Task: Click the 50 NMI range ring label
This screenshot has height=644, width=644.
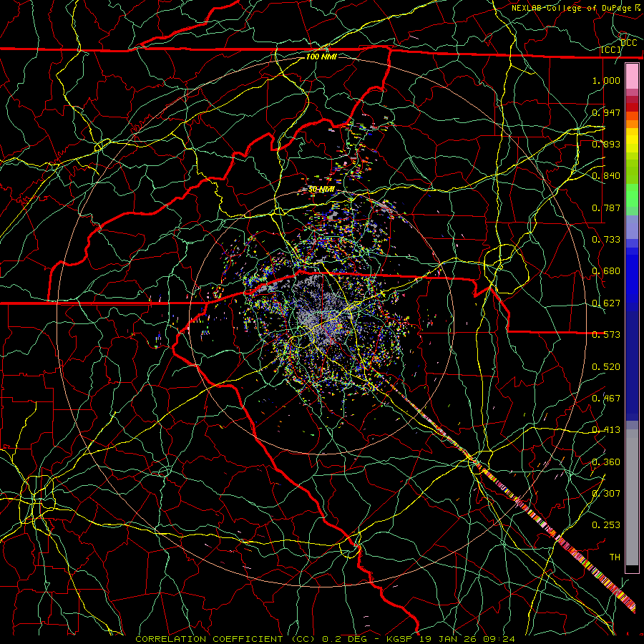Action: [321, 190]
